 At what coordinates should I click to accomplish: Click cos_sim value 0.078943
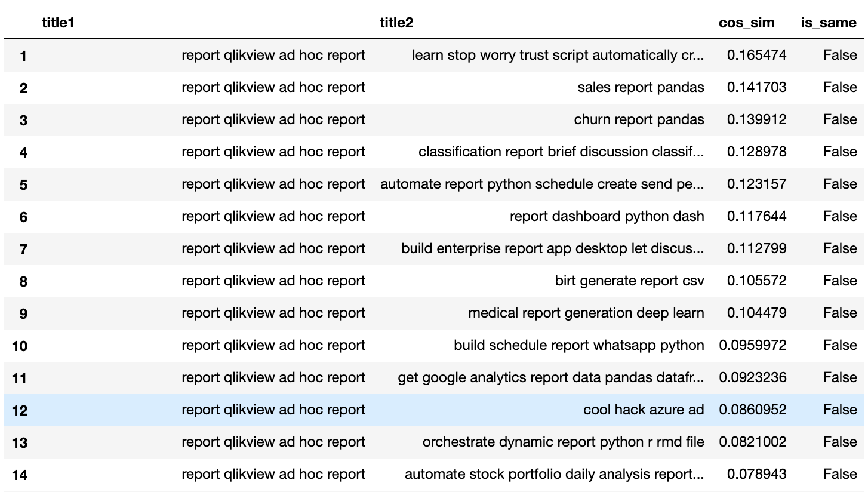pos(756,475)
